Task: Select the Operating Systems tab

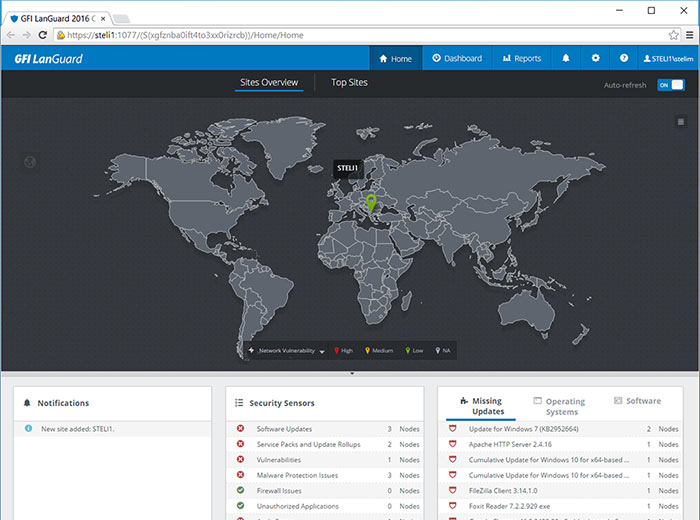Action: [x=560, y=406]
